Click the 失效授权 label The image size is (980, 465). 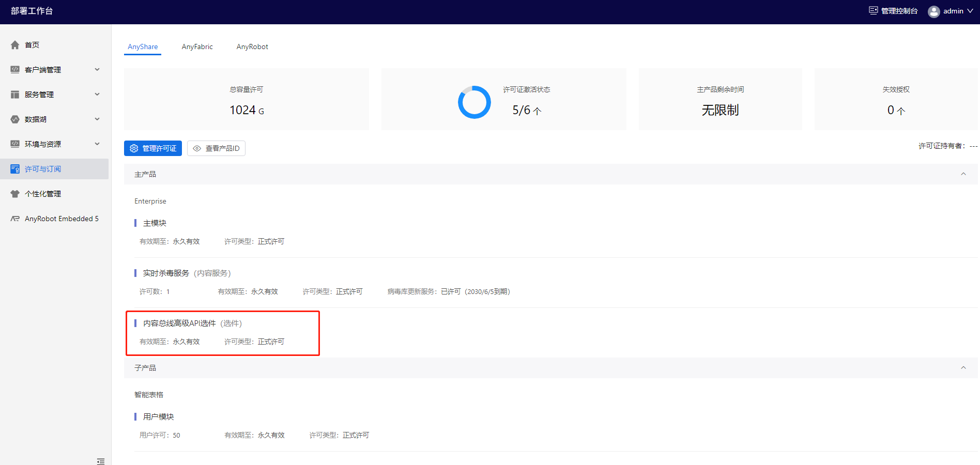[896, 89]
